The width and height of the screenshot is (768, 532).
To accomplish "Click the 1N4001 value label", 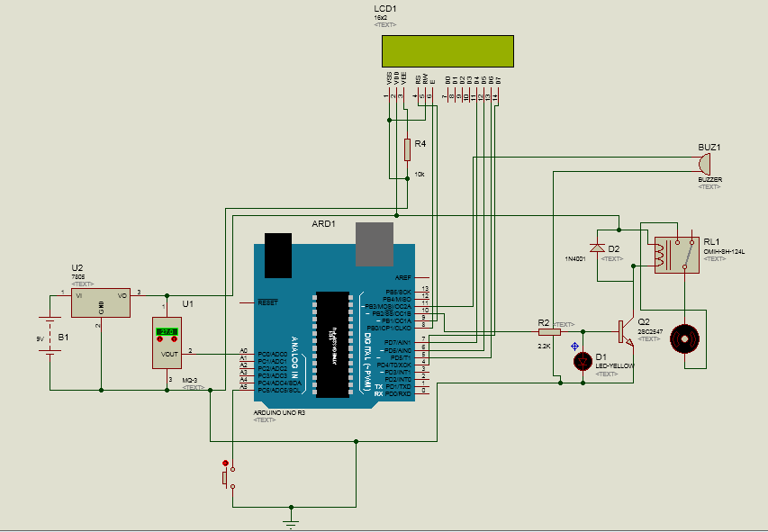I will (x=575, y=258).
